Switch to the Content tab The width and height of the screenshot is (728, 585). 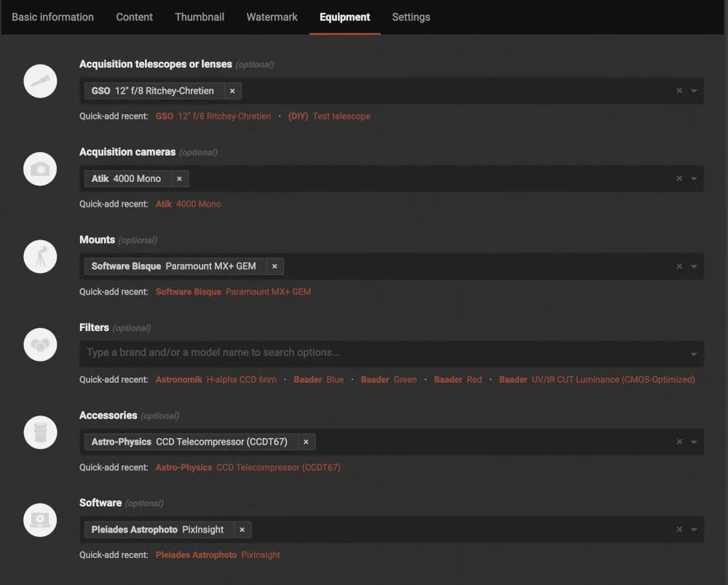pos(134,17)
